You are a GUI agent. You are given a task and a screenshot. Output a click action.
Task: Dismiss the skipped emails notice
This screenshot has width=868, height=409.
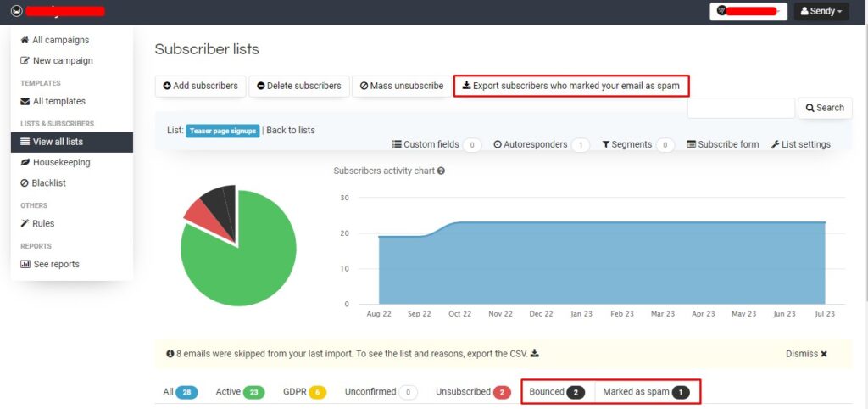(x=807, y=354)
